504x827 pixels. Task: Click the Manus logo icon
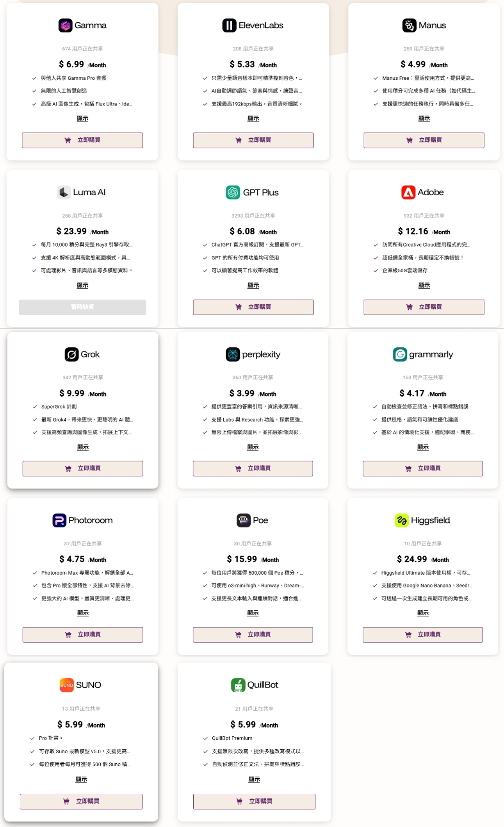pos(409,25)
